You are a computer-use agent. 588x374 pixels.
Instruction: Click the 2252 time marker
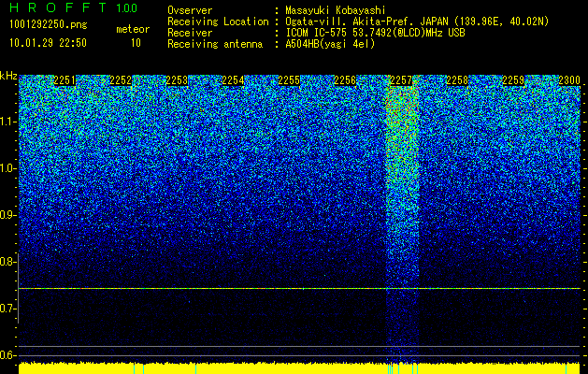pos(121,80)
